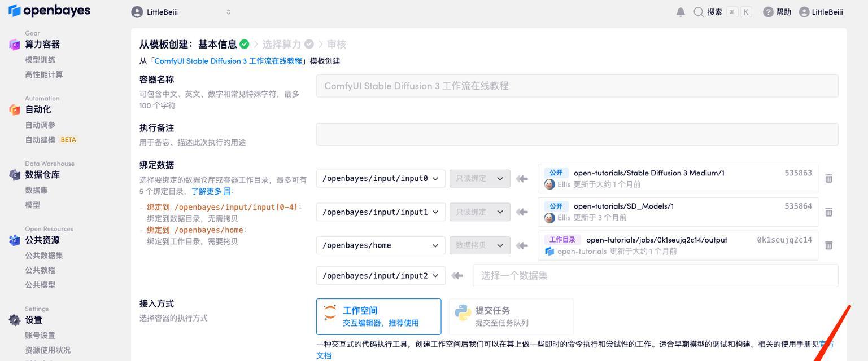Open 自动建模 BETA in the sidebar
Viewport: 868px width, 361px height.
click(51, 140)
